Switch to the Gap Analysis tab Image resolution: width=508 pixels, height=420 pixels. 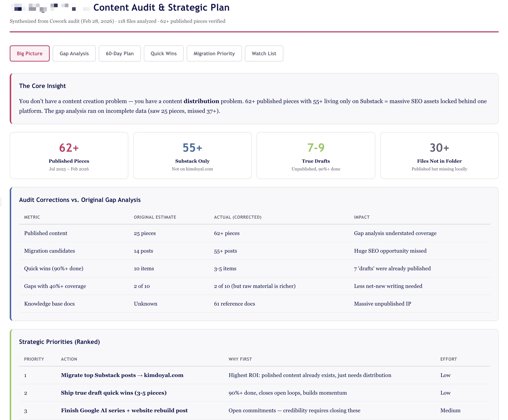[x=74, y=53]
